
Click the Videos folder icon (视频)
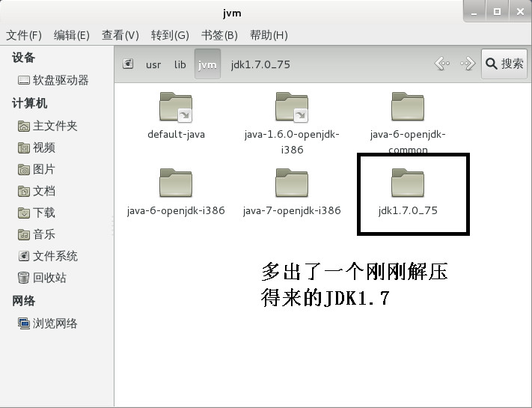(23, 148)
